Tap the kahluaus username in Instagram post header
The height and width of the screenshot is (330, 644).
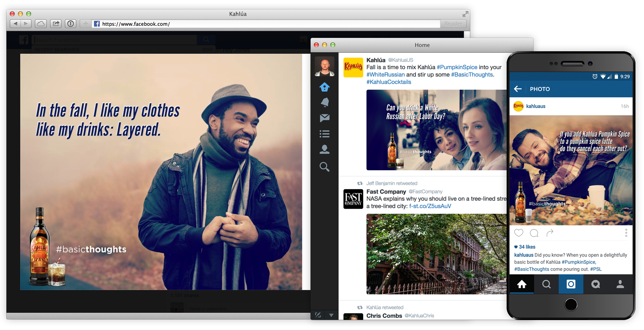536,106
